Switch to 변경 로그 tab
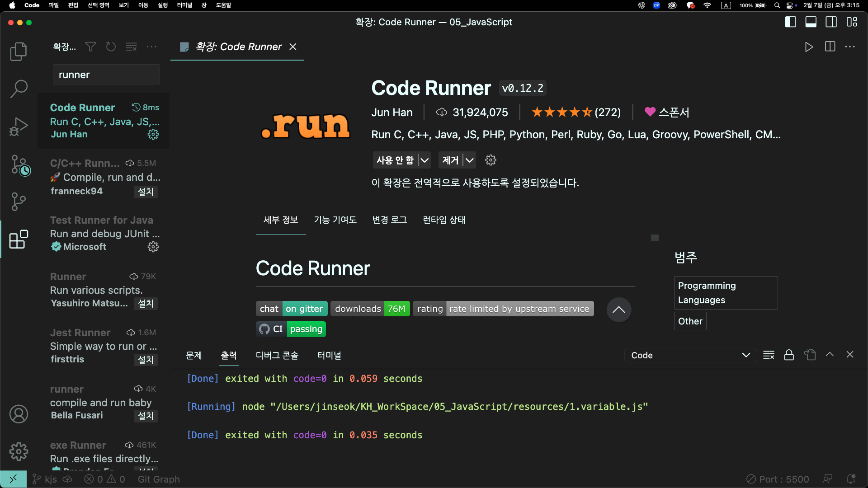This screenshot has height=488, width=868. (x=389, y=220)
